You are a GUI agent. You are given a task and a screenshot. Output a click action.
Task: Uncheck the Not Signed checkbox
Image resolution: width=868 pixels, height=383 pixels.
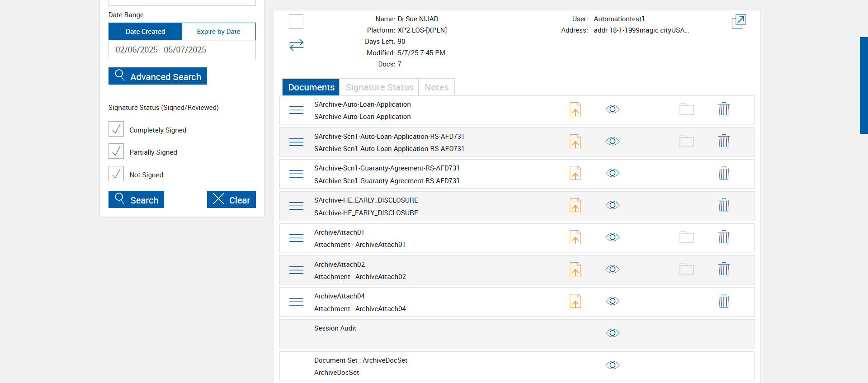116,174
